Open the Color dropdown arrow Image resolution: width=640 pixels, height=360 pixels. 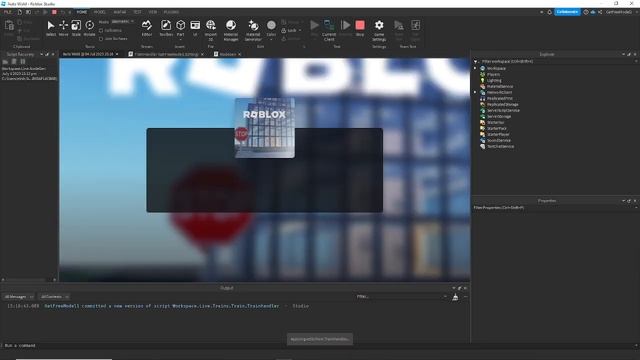tap(271, 40)
